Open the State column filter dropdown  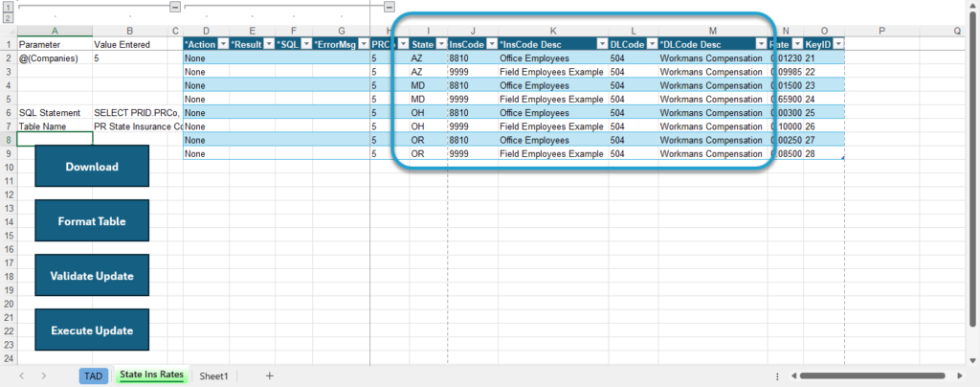tap(440, 44)
